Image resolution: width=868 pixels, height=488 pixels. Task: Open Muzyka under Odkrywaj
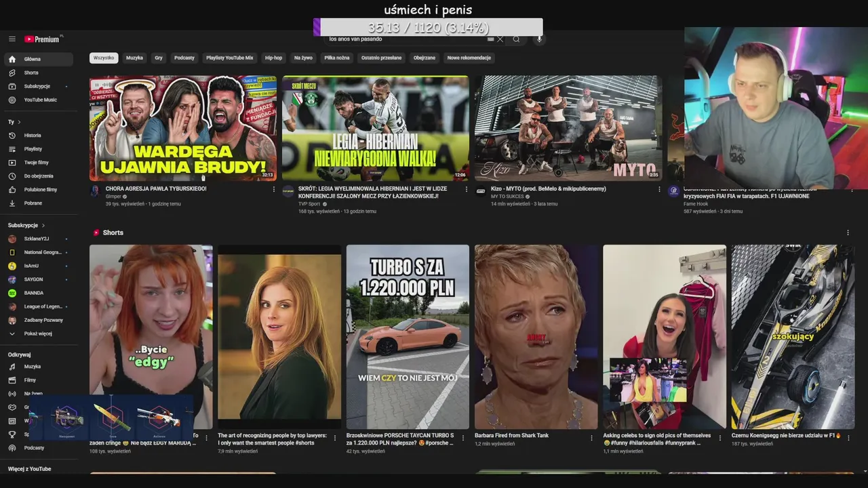(39, 367)
